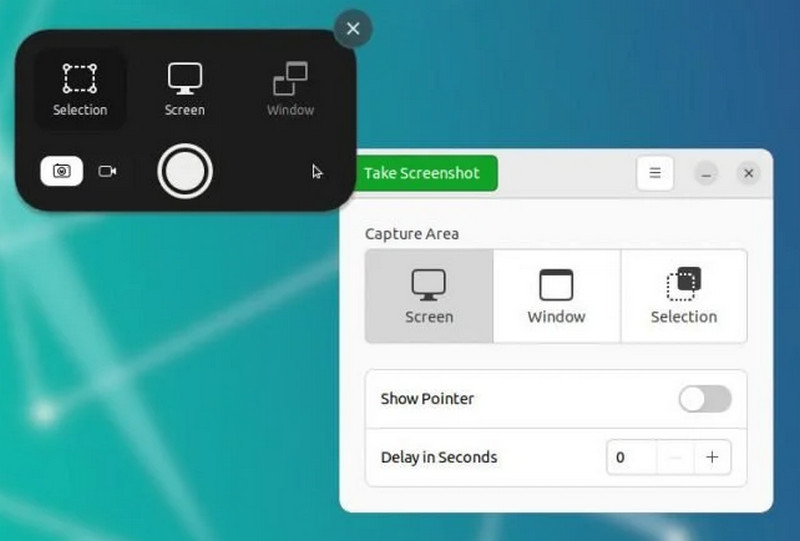The height and width of the screenshot is (541, 800).
Task: Click the Capture Area heading text
Action: pos(412,234)
